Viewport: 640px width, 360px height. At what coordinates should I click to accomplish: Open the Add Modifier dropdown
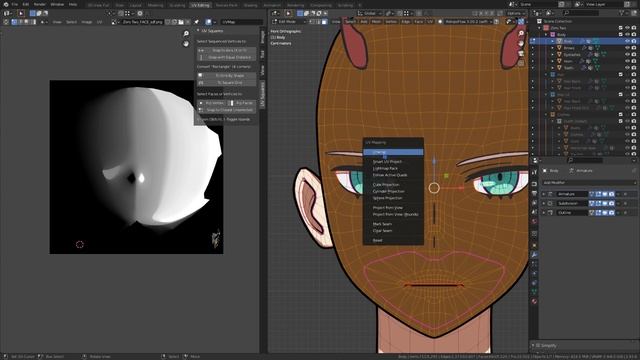589,182
